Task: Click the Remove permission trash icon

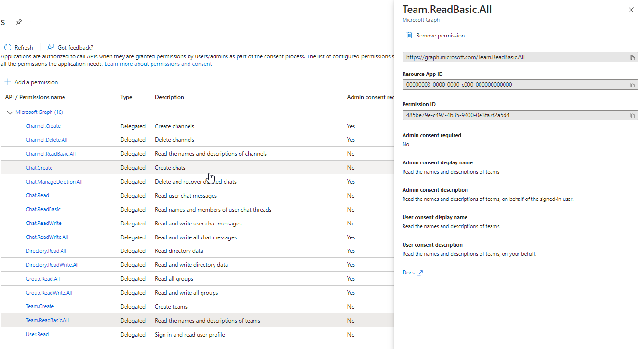Action: click(x=409, y=35)
